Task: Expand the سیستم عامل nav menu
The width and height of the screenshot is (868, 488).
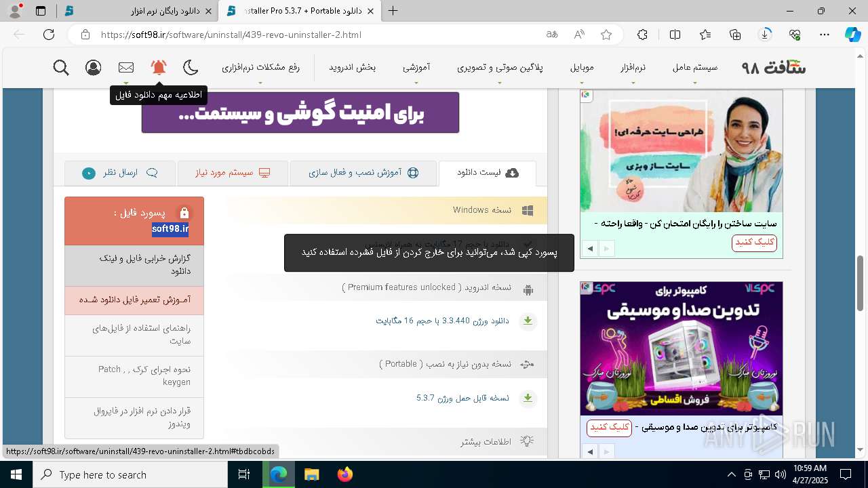Action: coord(695,68)
